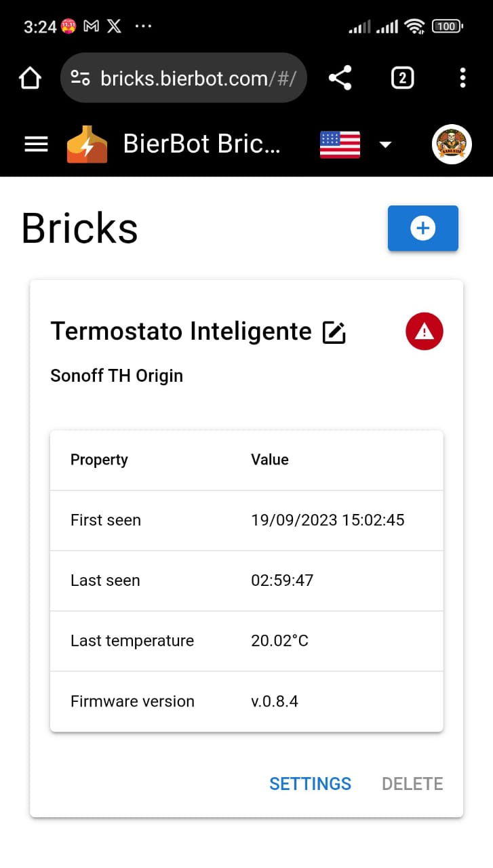Click the red warning alert icon
493x868 pixels.
tap(425, 332)
